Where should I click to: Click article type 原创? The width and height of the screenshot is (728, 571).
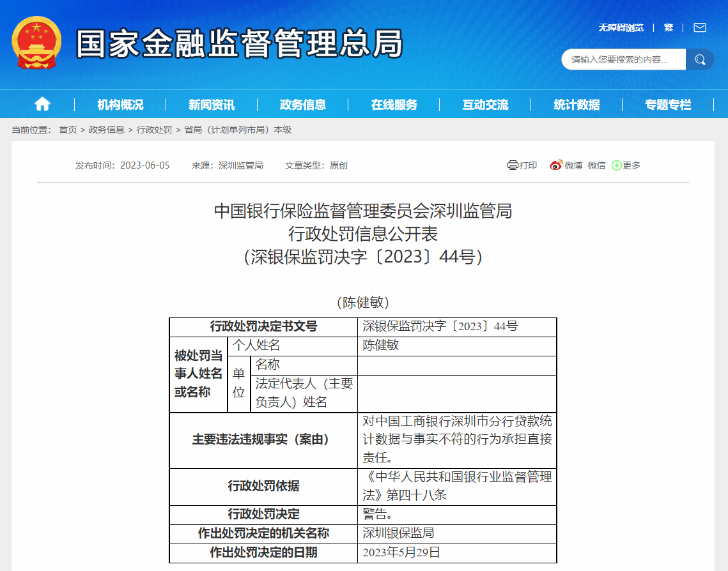339,165
